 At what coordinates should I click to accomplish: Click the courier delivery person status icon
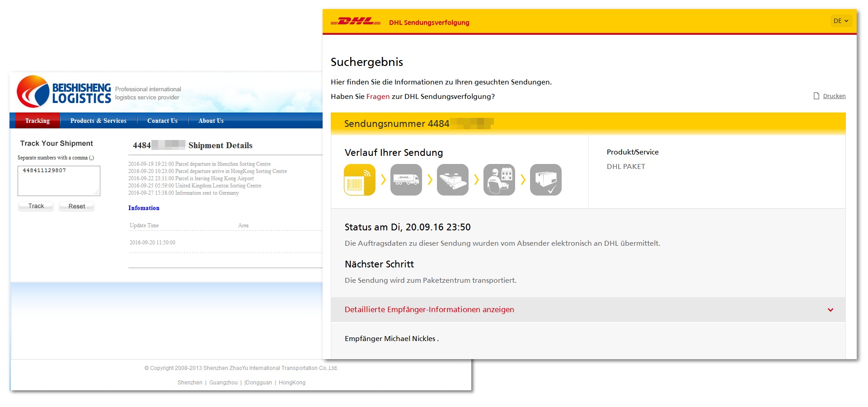click(x=499, y=180)
